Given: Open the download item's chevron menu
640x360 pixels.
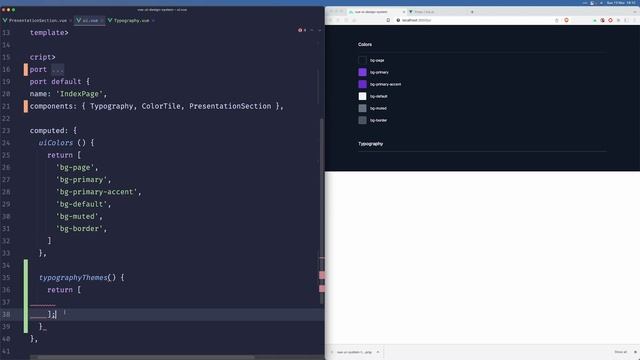Looking at the screenshot, I should [378, 352].
